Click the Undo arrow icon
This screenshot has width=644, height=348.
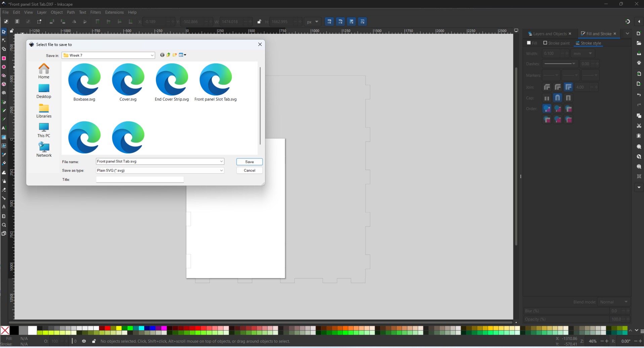(639, 95)
